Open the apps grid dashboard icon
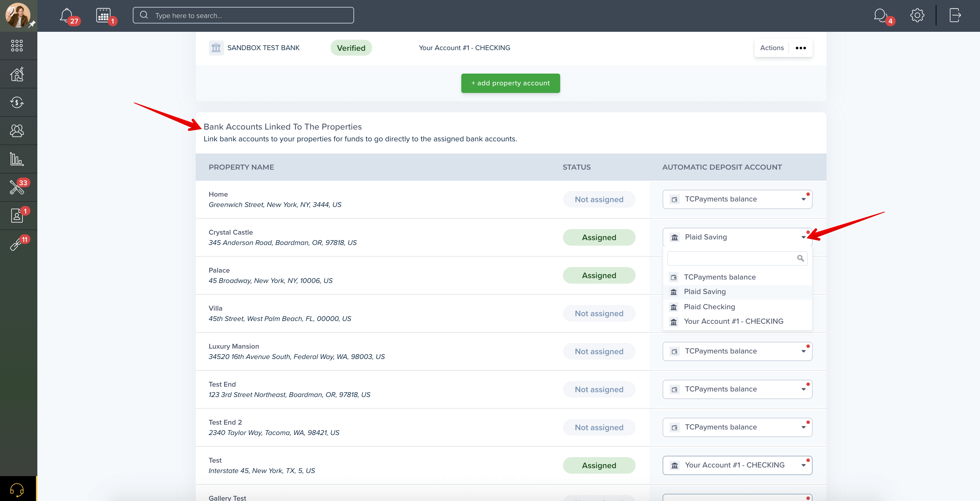Screen dimensions: 980x501 (17, 46)
